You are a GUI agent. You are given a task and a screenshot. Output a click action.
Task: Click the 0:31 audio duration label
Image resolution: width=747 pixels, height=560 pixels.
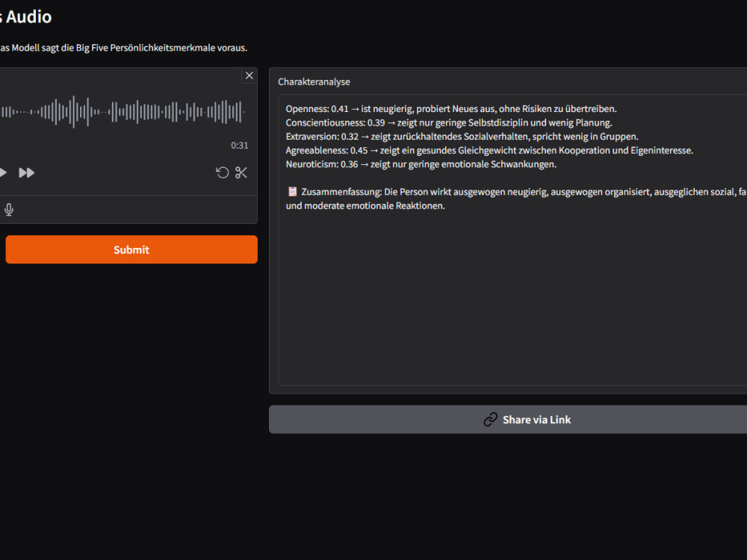coord(240,146)
